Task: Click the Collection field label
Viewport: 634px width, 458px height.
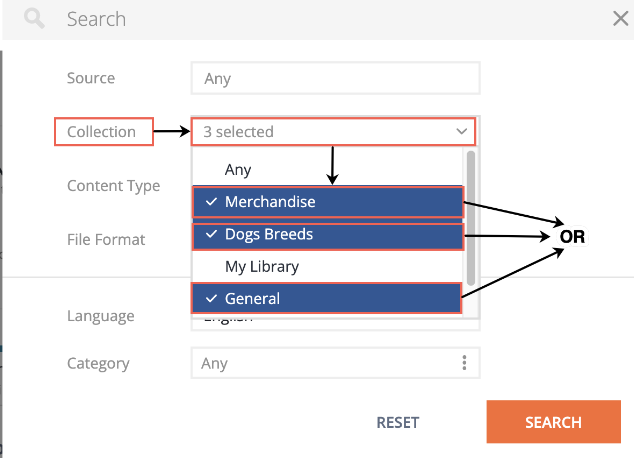Action: (101, 132)
